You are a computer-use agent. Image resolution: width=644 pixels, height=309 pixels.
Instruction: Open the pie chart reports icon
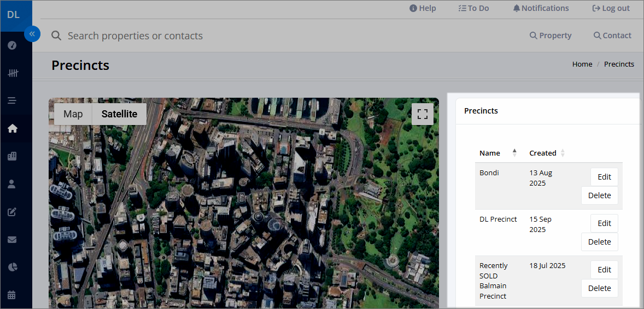pos(13,267)
